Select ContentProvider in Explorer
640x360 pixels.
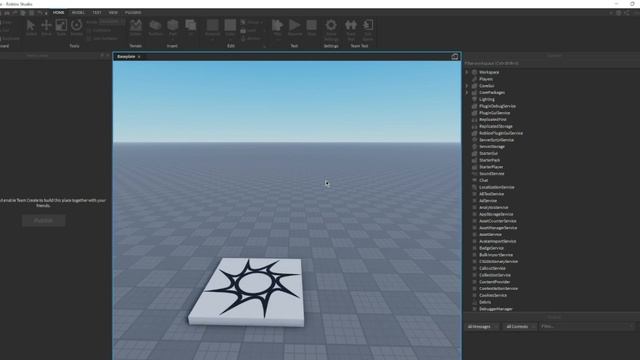(494, 282)
